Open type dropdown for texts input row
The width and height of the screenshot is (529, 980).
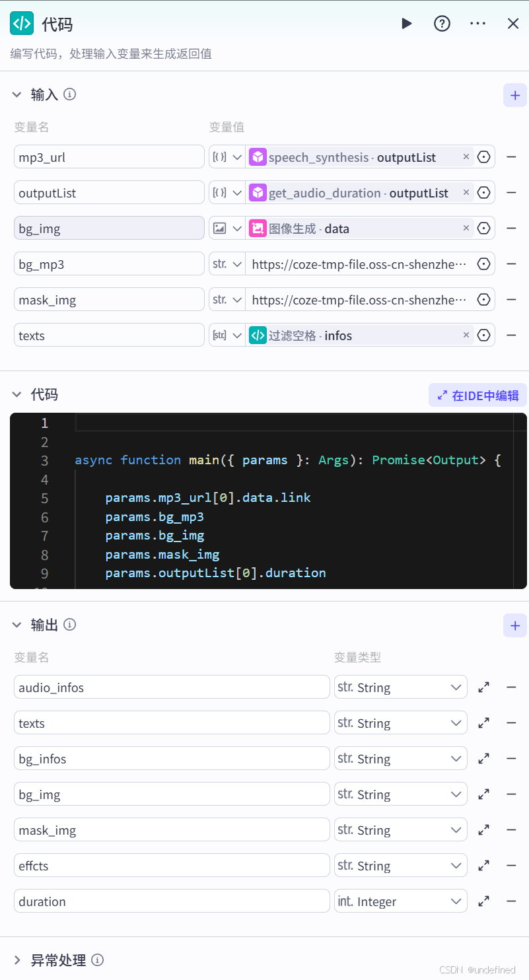(227, 335)
